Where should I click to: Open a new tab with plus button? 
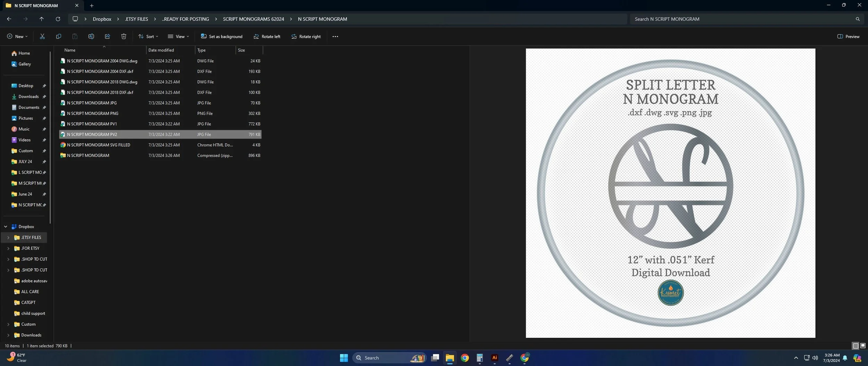click(x=92, y=6)
